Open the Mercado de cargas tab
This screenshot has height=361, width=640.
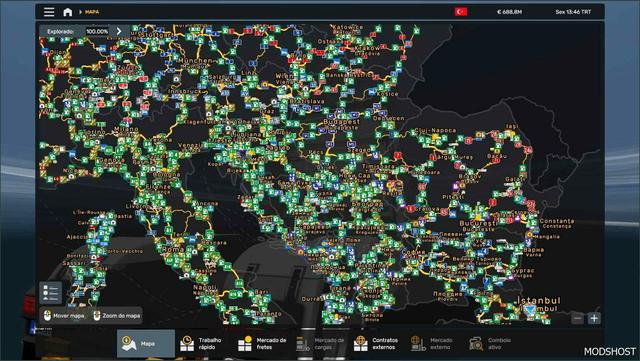click(x=321, y=343)
